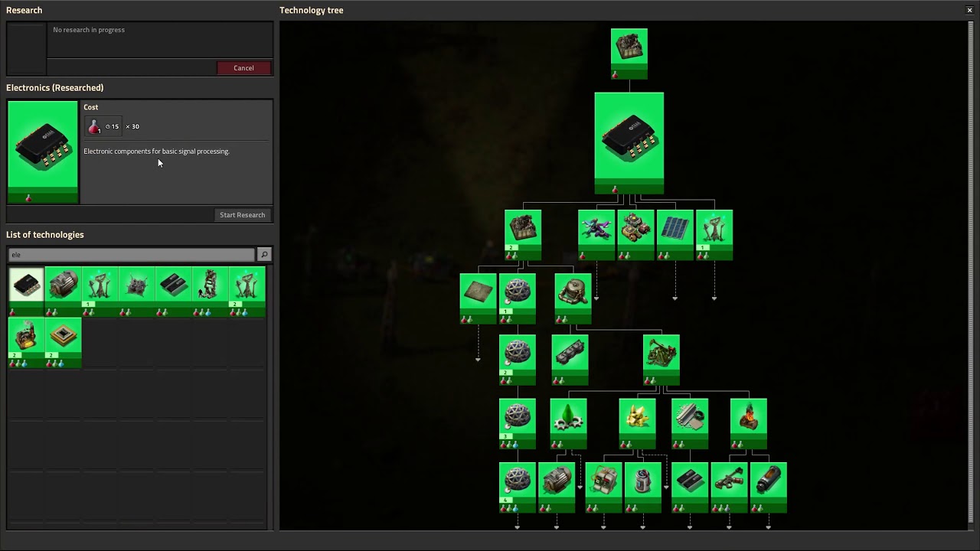Select the Electric engine node in the tree
This screenshot has height=551, width=980.
click(x=557, y=487)
